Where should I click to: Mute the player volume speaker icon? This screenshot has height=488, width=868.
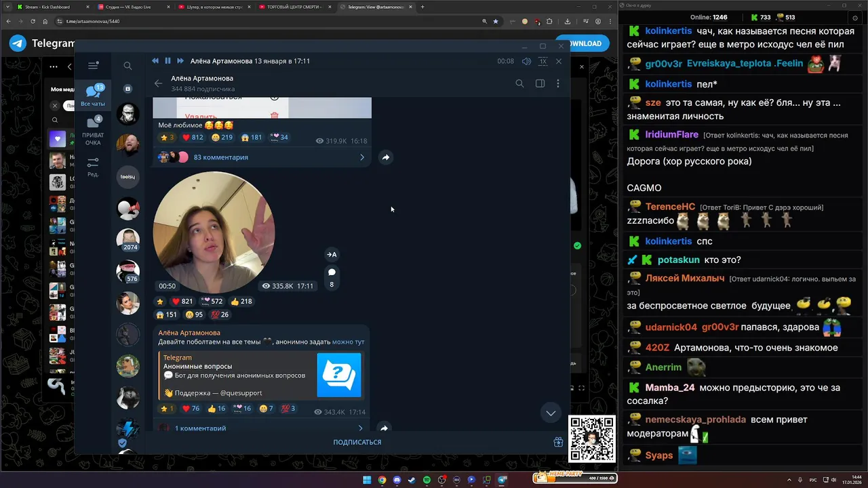[526, 61]
